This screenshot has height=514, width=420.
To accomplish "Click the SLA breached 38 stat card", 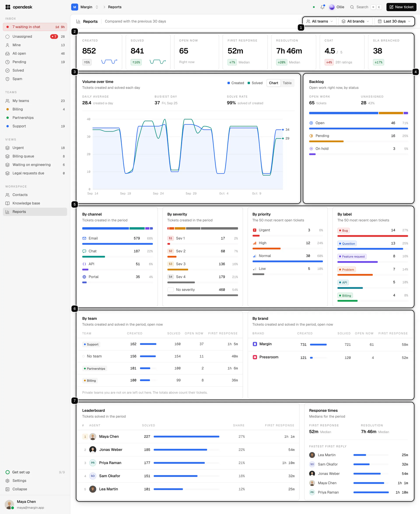I will [x=390, y=52].
